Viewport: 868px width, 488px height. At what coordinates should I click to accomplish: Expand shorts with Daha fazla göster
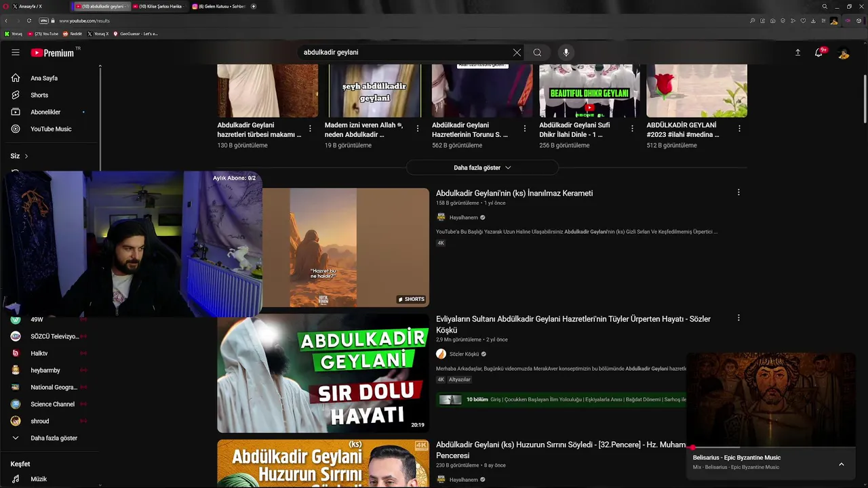click(x=482, y=167)
